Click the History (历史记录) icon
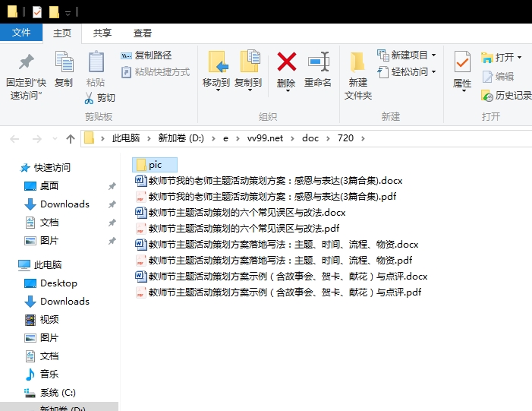Image resolution: width=532 pixels, height=411 pixels. tap(487, 96)
